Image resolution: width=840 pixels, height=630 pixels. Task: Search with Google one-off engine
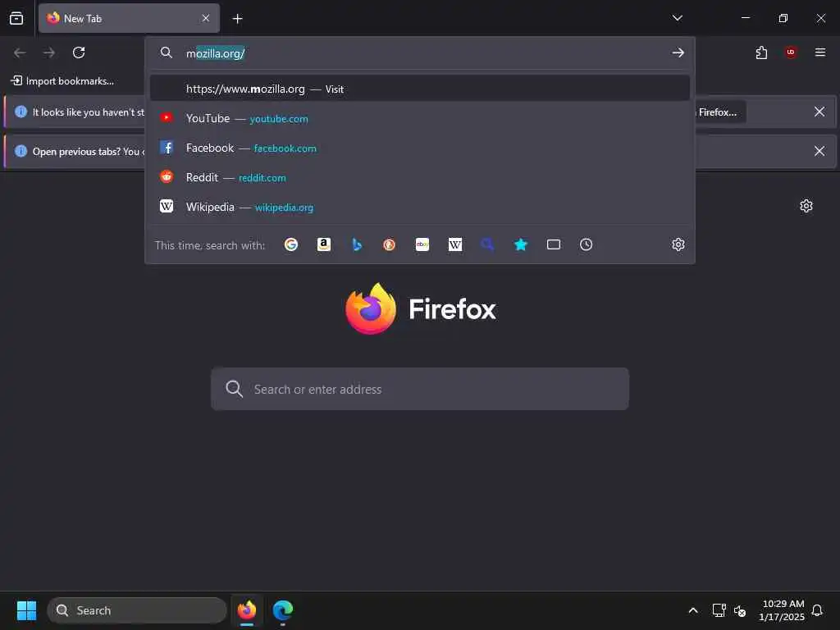[x=291, y=244]
